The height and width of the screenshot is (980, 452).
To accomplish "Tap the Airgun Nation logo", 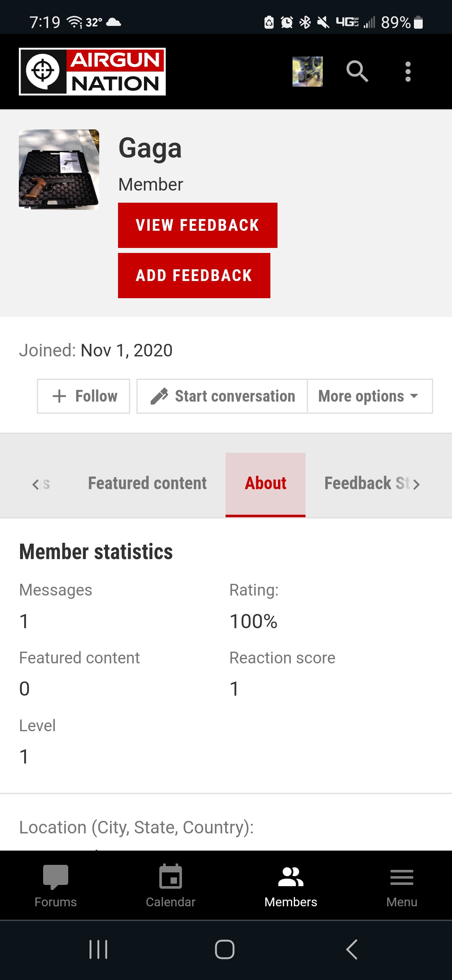I will pyautogui.click(x=92, y=72).
